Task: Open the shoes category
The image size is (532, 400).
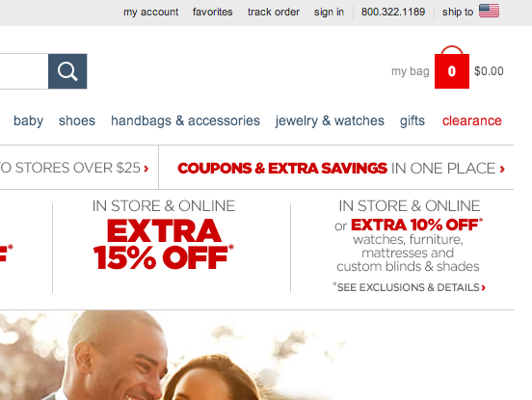Action: pos(77,120)
